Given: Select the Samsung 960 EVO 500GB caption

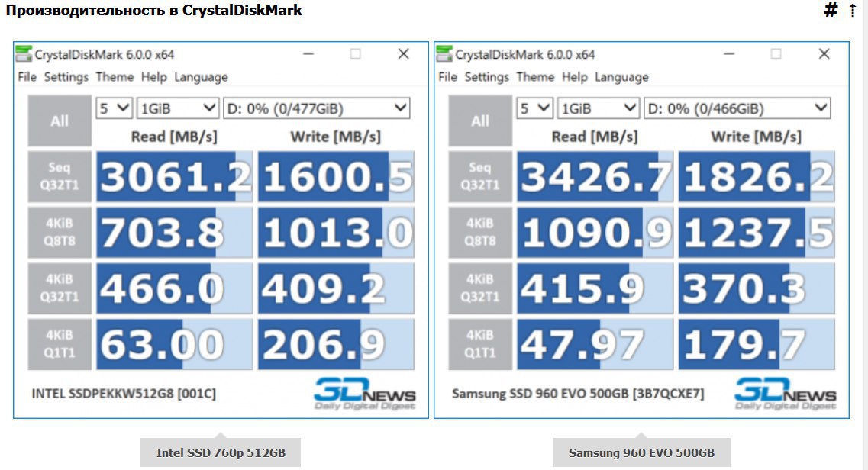Looking at the screenshot, I should pos(641,453).
